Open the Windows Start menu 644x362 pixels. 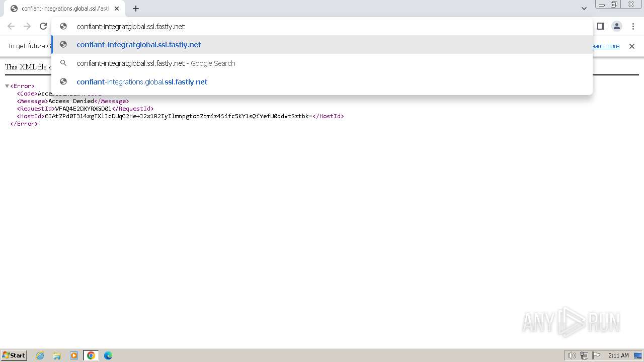pos(14,355)
